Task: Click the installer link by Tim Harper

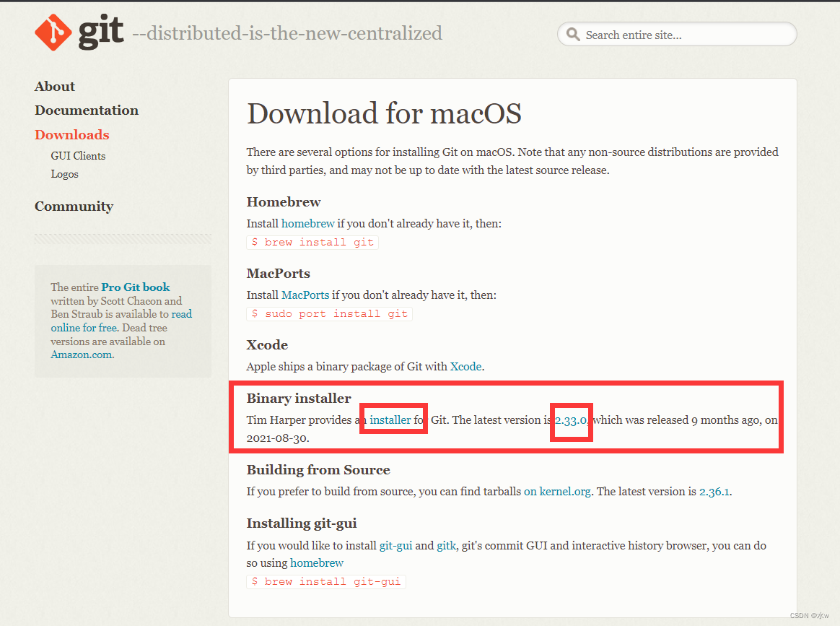Action: point(390,420)
